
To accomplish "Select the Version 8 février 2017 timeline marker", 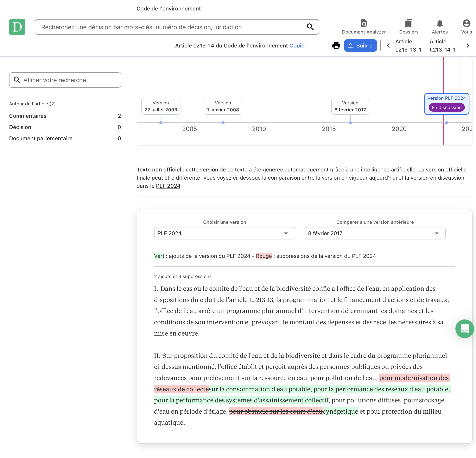I will click(350, 106).
